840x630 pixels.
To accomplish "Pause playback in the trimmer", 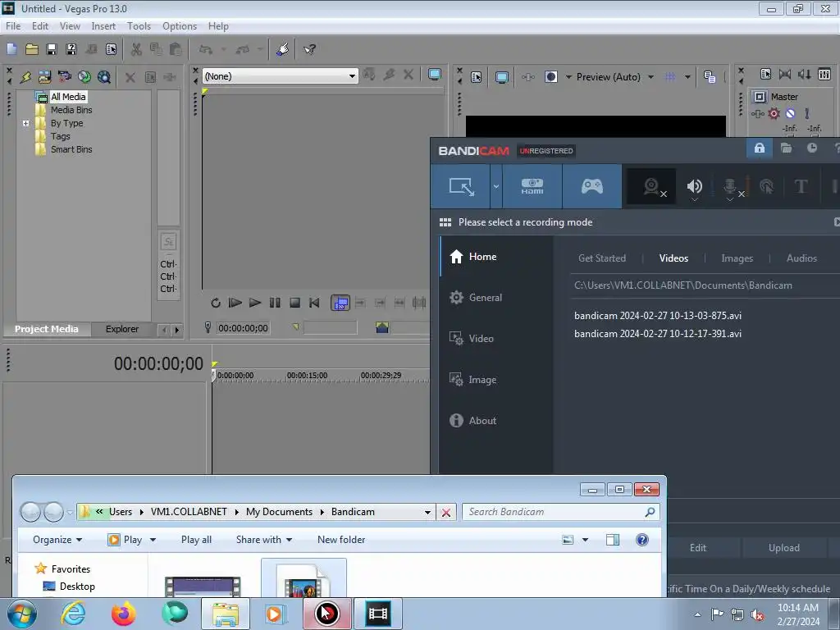I will (275, 303).
